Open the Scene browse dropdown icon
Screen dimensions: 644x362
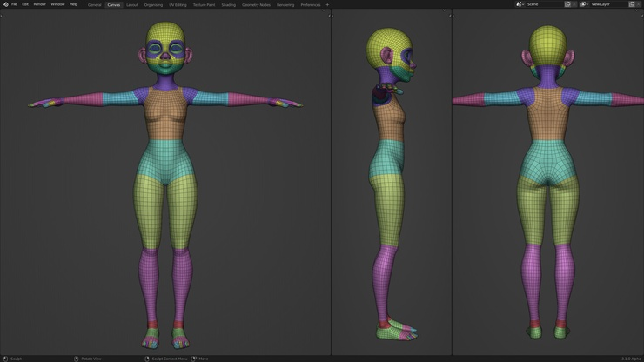[x=520, y=4]
